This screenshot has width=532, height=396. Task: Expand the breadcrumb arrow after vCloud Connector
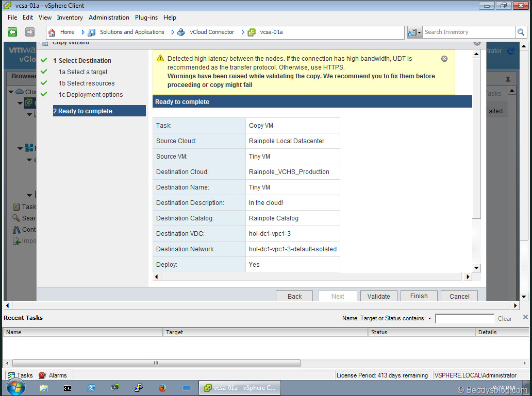pos(243,32)
